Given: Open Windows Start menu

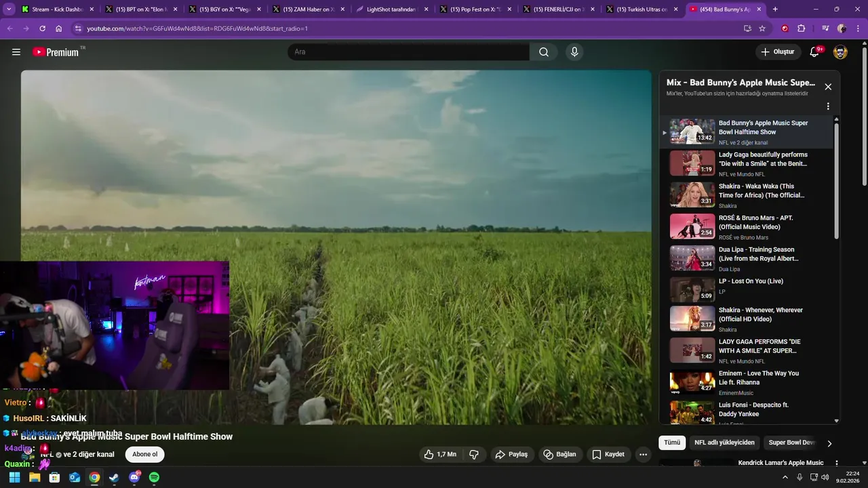Looking at the screenshot, I should point(14,477).
